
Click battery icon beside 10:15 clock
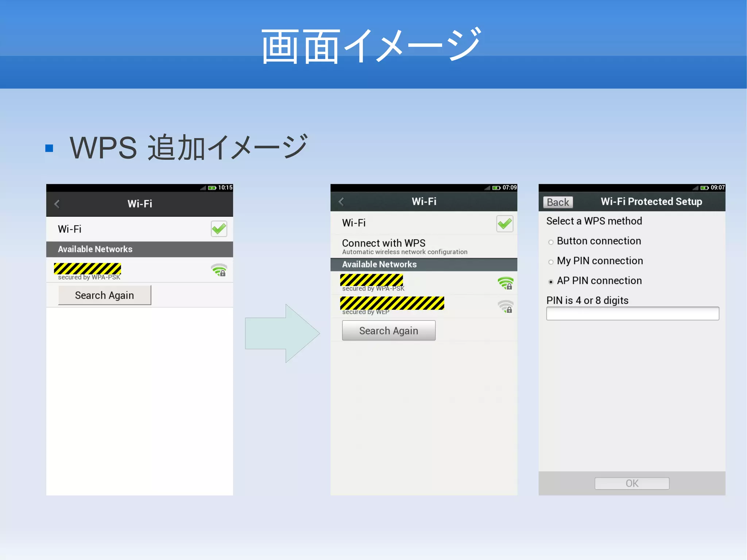click(212, 188)
